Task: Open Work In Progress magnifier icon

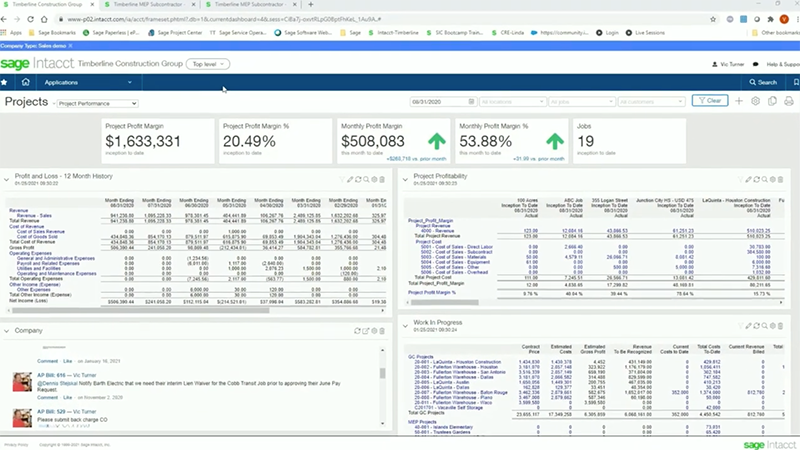Action: coord(764,326)
